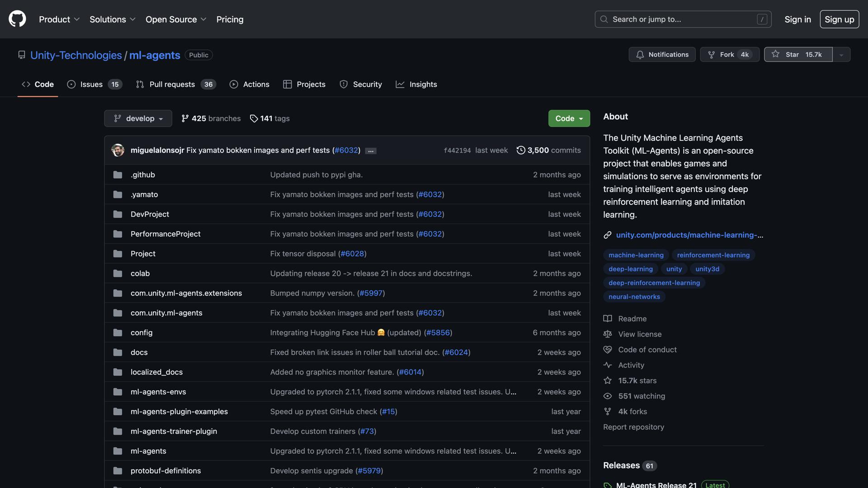This screenshot has height=488, width=868.
Task: Expand the Product menu
Action: [x=59, y=19]
